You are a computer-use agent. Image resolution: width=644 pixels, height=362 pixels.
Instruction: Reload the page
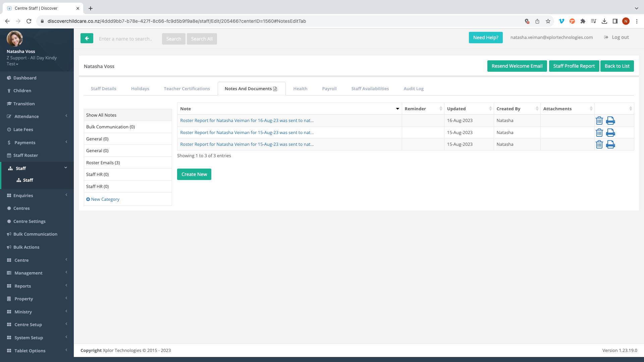29,21
